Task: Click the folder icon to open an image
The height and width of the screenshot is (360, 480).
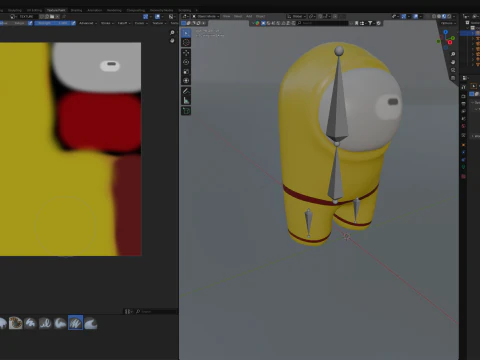Action: 52,16
